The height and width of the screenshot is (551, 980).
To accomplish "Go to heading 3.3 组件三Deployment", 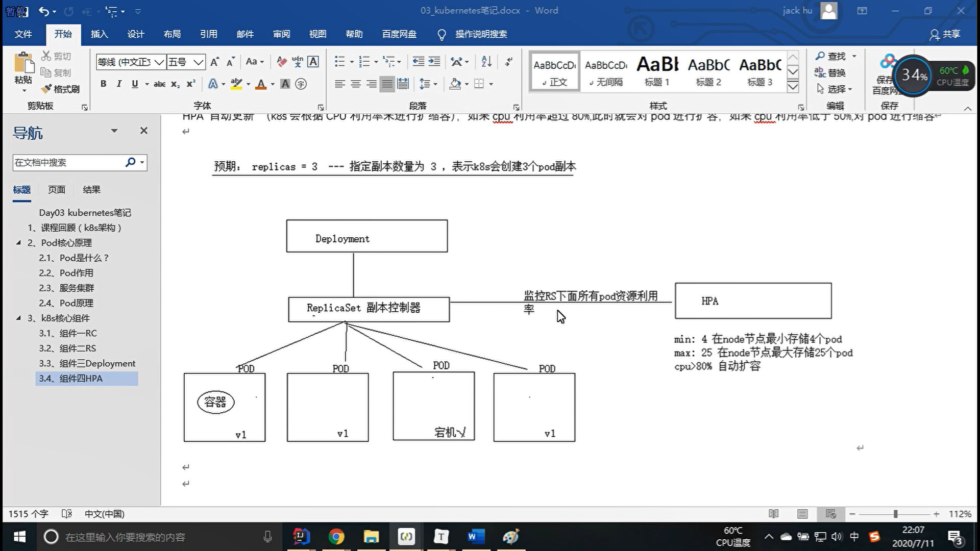I will (87, 363).
